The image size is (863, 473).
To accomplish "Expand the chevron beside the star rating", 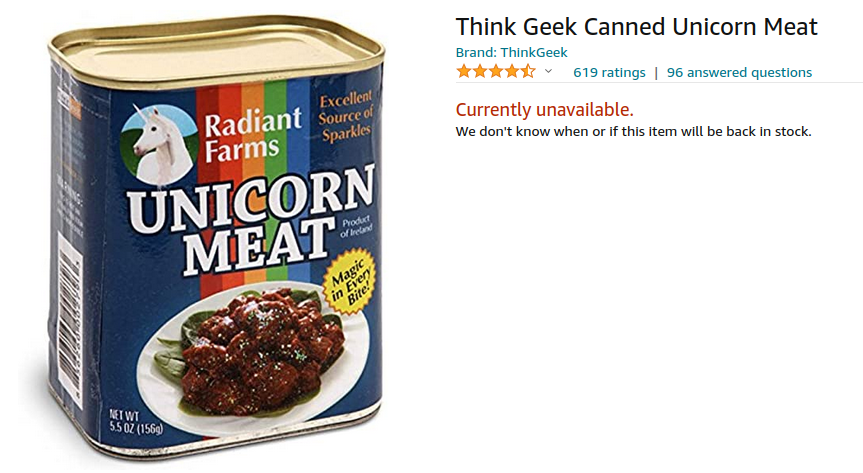I will pos(548,71).
